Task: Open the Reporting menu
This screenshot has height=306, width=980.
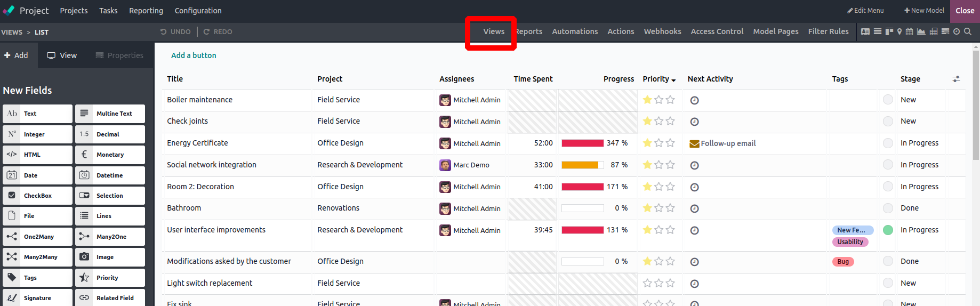Action: (146, 11)
